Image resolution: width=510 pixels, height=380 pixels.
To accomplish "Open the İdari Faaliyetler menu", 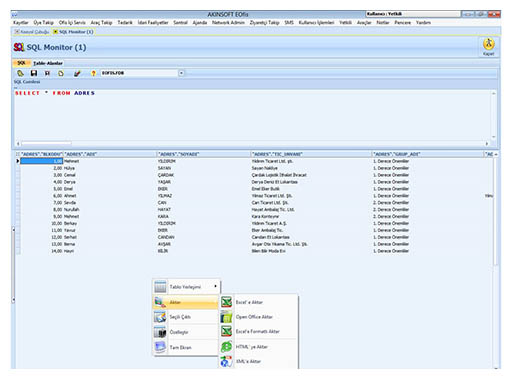I will pyautogui.click(x=153, y=23).
